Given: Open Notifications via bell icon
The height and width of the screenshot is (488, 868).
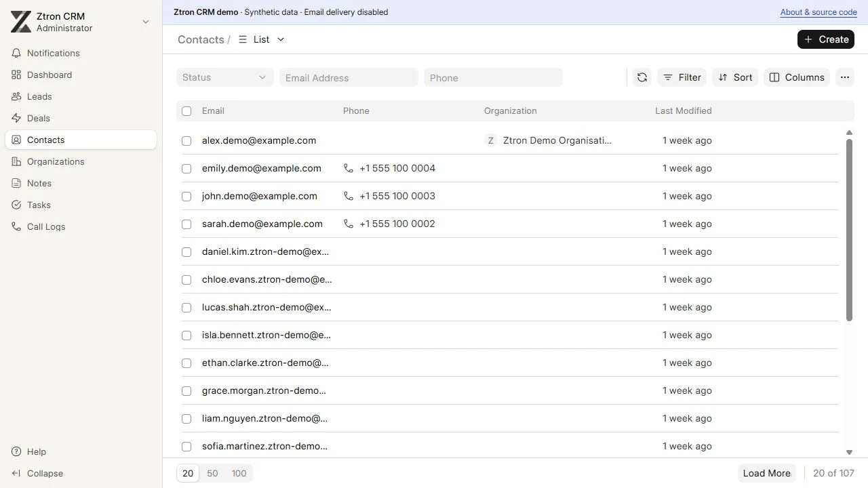Looking at the screenshot, I should click(x=16, y=53).
